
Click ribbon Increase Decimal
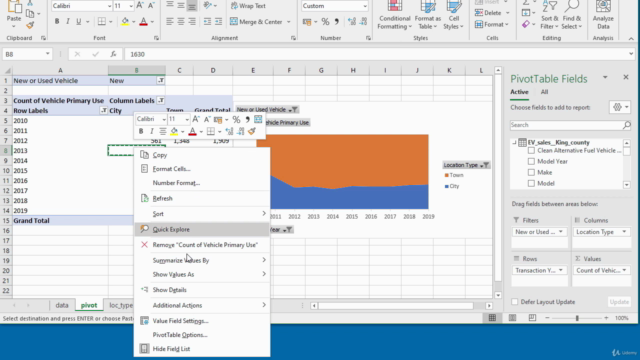(351, 22)
